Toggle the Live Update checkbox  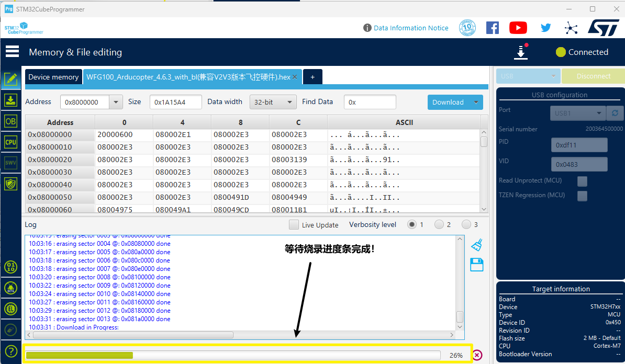[294, 224]
